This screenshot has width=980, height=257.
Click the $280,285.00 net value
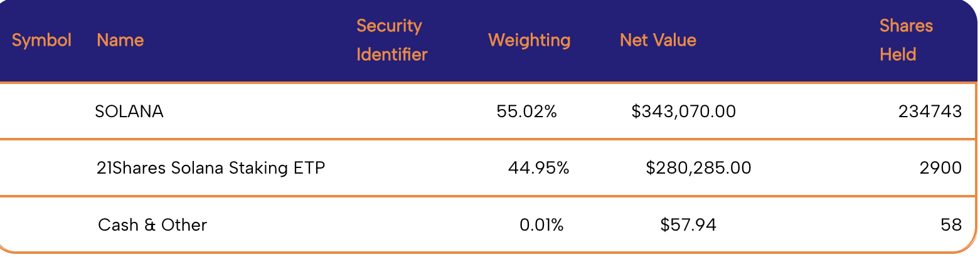(698, 168)
